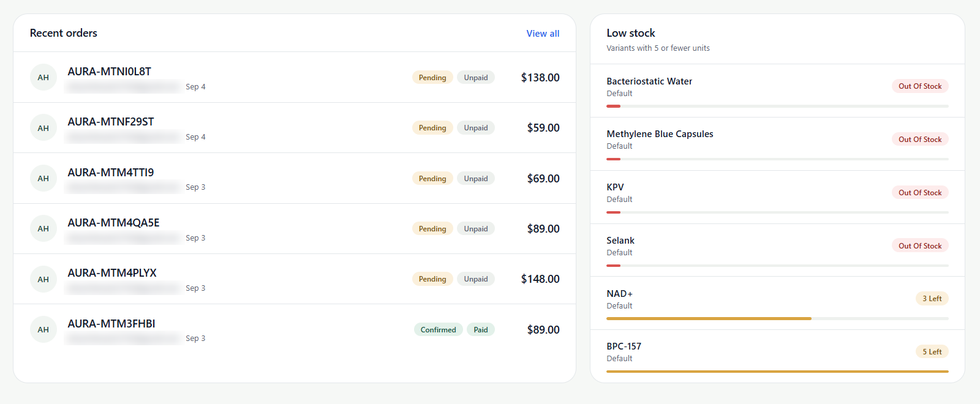Viewport: 980px width, 404px height.
Task: Click Pending badge on order AURA-MTM4PLYX
Action: pos(432,279)
